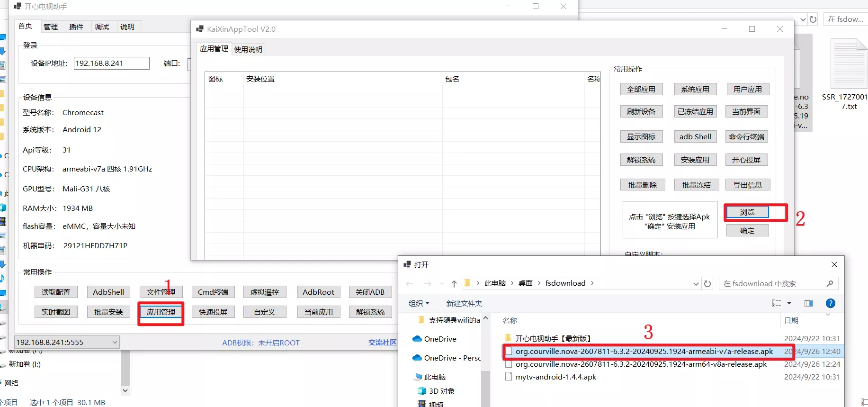This screenshot has height=407, width=868.
Task: Select the armeabi-v7a-release.apk file
Action: click(644, 352)
